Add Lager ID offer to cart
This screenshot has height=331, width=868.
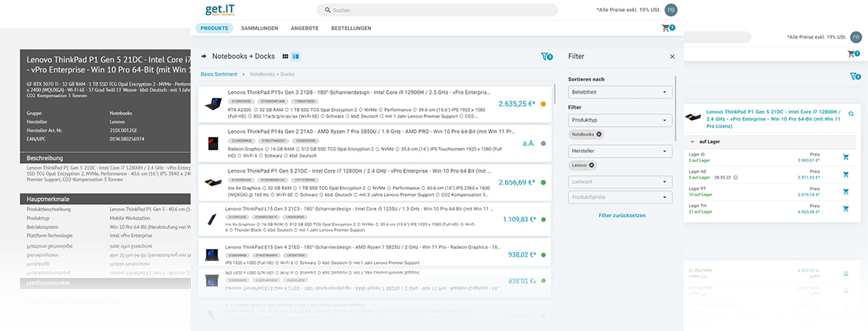click(x=846, y=158)
